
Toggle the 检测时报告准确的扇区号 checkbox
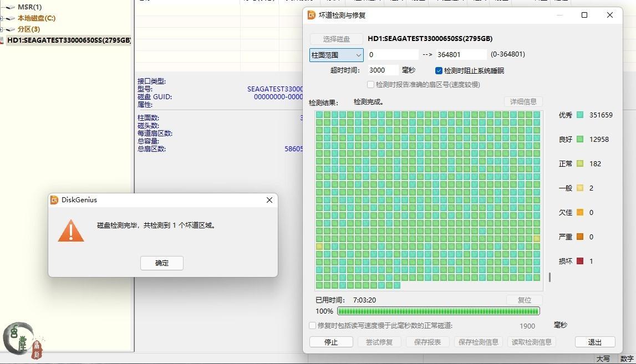[371, 85]
